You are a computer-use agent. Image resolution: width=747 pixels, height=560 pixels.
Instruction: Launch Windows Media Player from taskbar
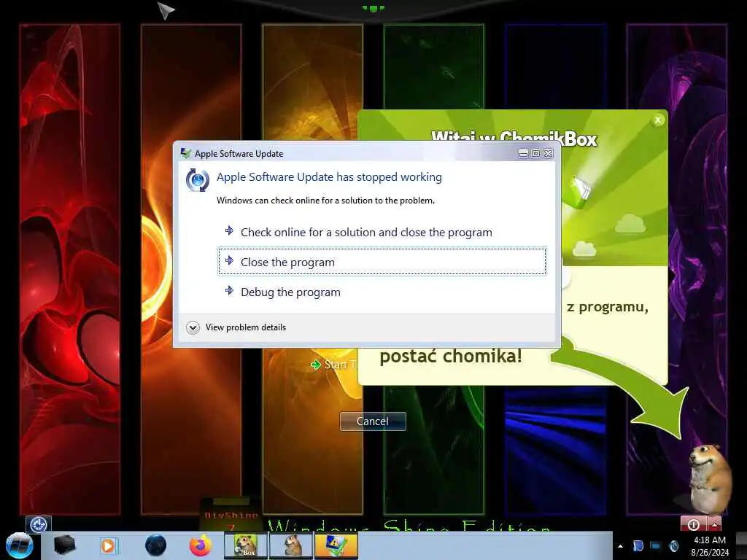click(x=109, y=545)
